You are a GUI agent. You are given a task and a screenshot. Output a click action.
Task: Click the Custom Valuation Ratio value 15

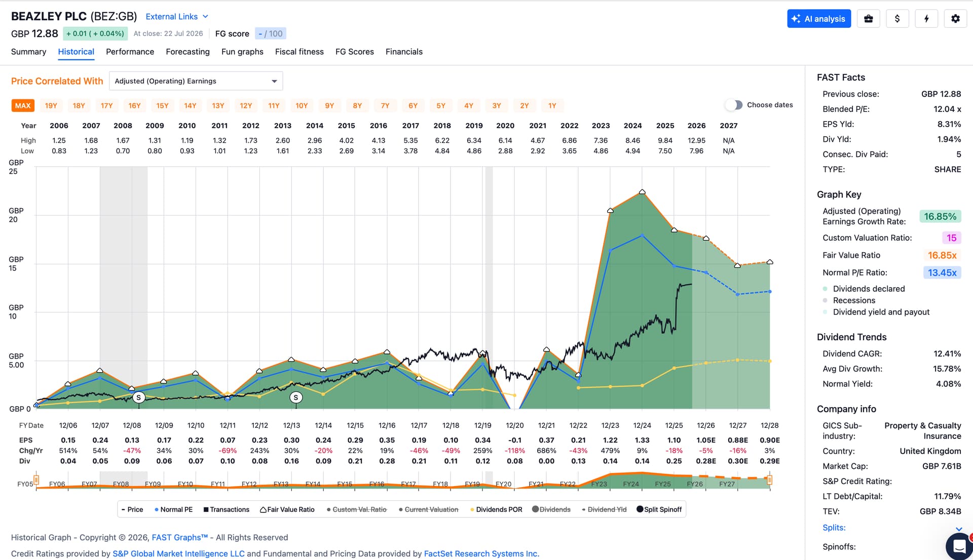pos(952,238)
